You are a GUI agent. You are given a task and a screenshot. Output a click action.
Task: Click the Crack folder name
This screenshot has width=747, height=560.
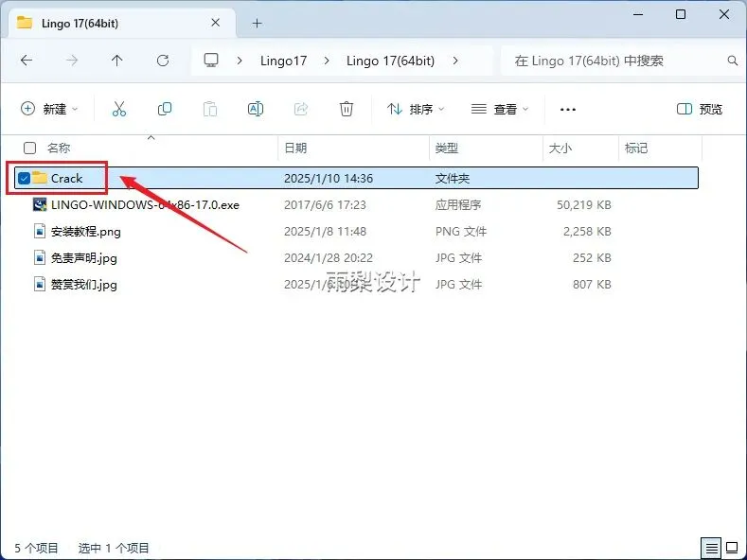[66, 178]
